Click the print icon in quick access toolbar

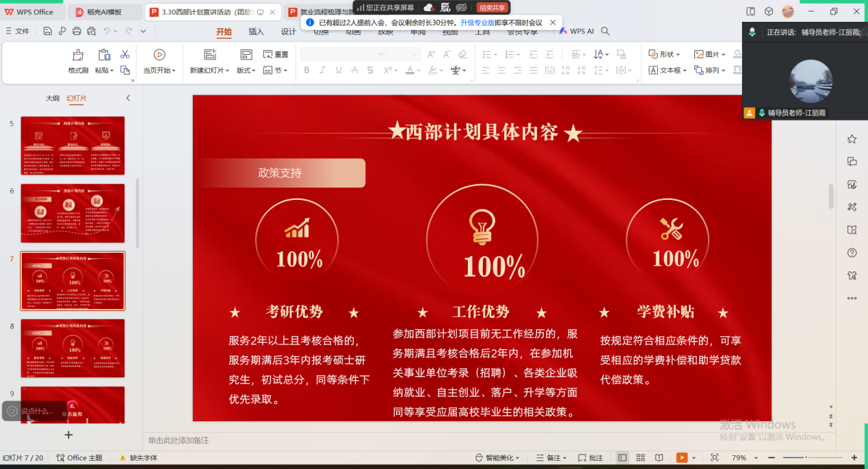tap(77, 31)
